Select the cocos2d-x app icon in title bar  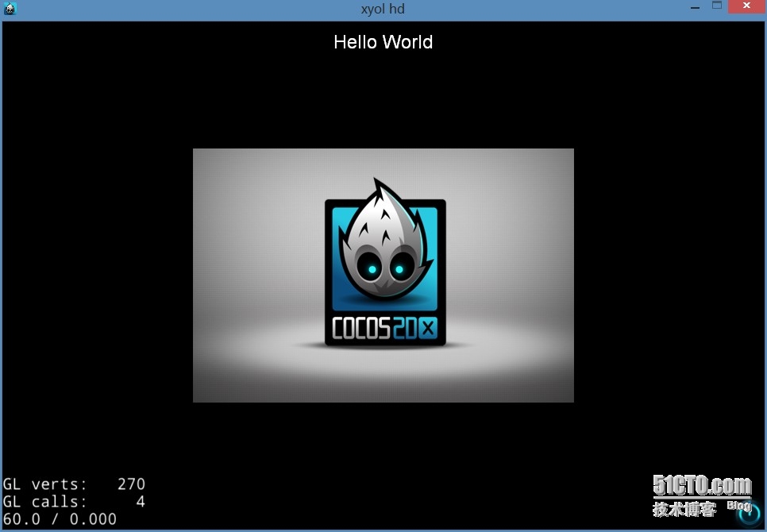pyautogui.click(x=10, y=8)
